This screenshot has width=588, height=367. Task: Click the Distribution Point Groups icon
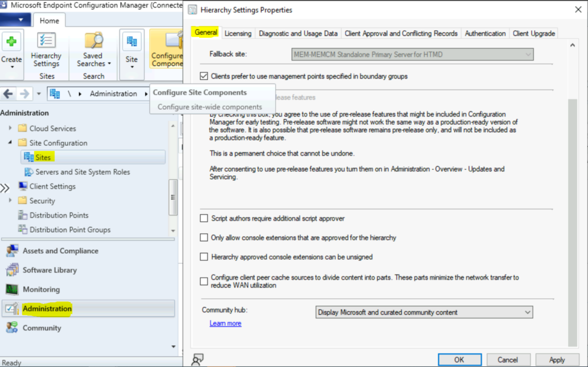point(22,230)
